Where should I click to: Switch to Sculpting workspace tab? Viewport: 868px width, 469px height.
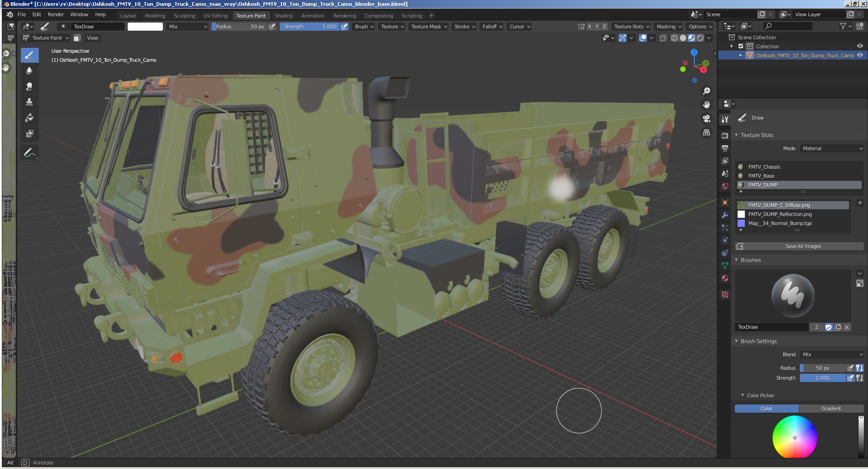[x=185, y=16]
